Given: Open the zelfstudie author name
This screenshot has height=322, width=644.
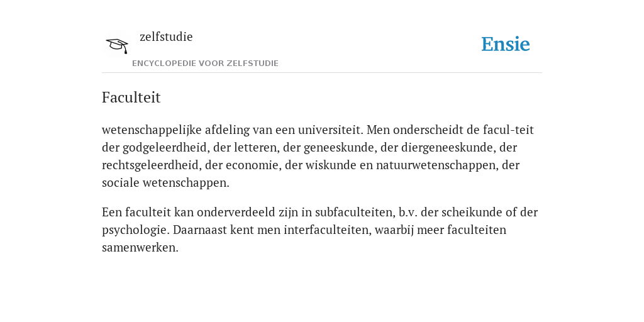Looking at the screenshot, I should [166, 36].
